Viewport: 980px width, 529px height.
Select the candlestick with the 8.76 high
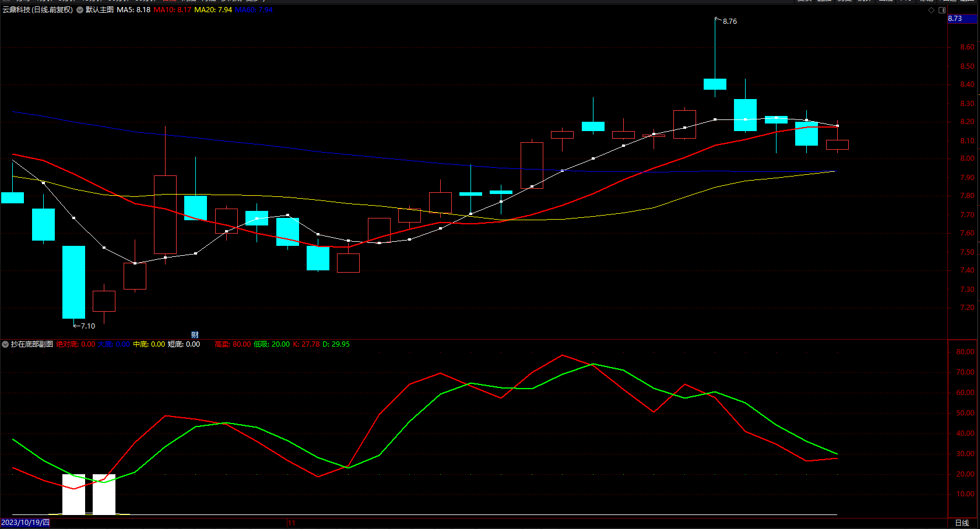(715, 84)
